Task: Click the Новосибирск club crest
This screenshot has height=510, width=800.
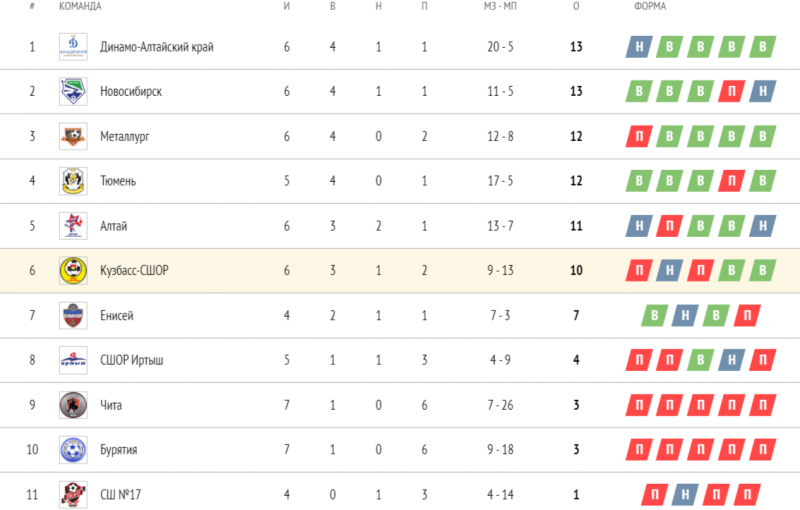Action: point(73,91)
